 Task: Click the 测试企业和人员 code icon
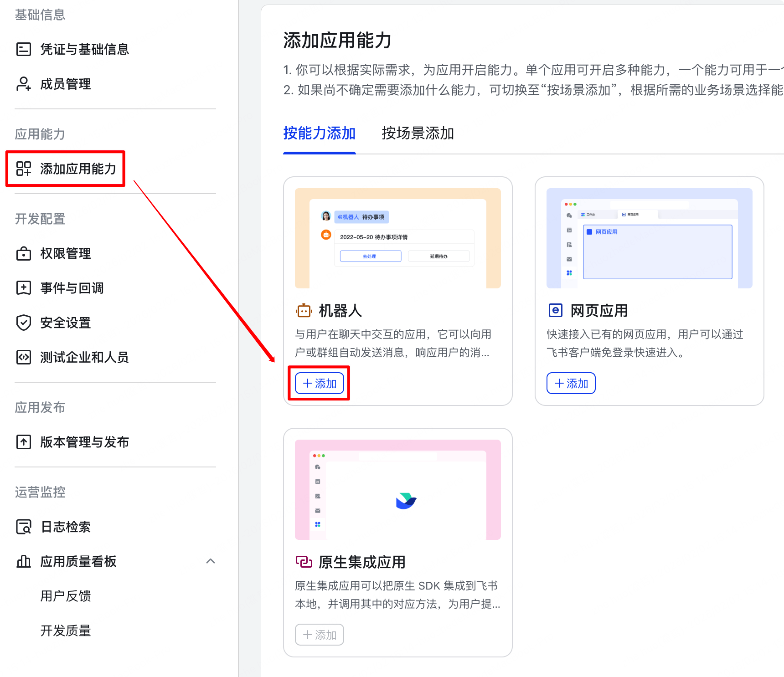23,357
